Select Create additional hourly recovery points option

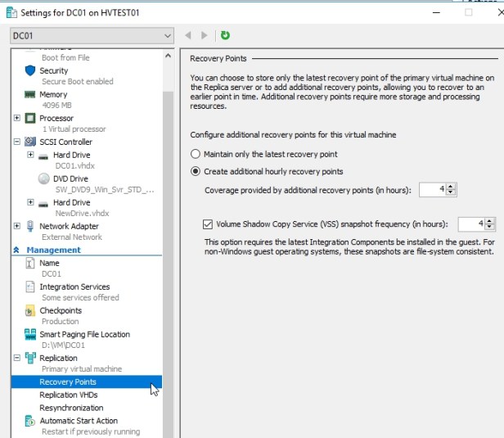(x=195, y=172)
